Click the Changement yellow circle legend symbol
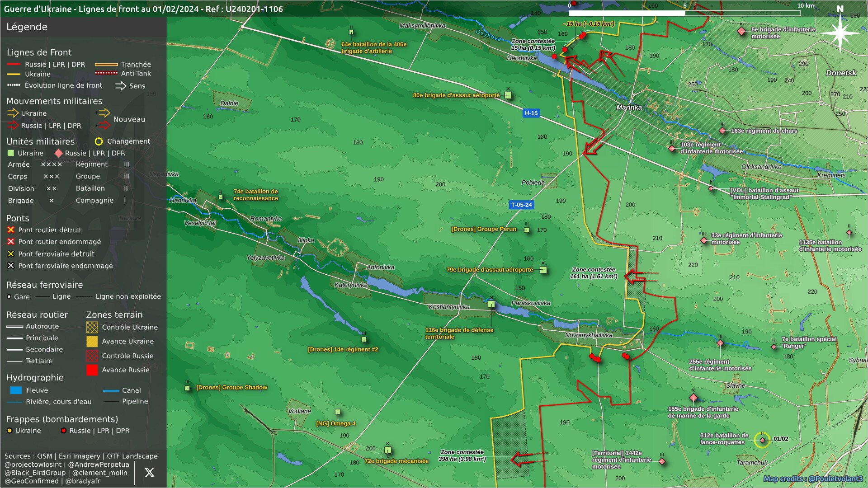Viewport: 868px width, 488px height. (99, 141)
